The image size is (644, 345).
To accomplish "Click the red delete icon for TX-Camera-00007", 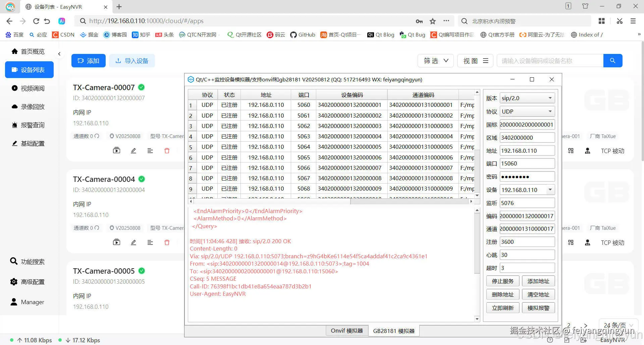I will pos(167,151).
